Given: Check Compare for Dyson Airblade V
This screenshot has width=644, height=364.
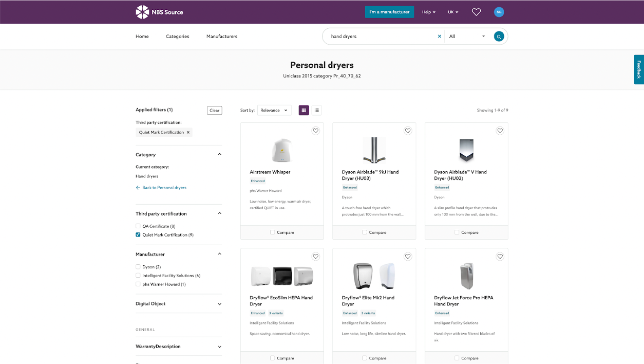Looking at the screenshot, I should (x=457, y=232).
